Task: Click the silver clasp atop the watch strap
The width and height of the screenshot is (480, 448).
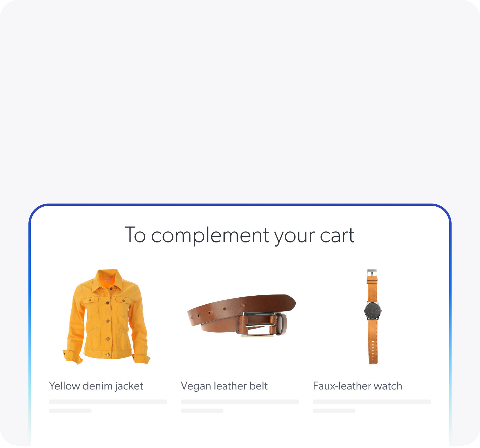Action: click(372, 273)
